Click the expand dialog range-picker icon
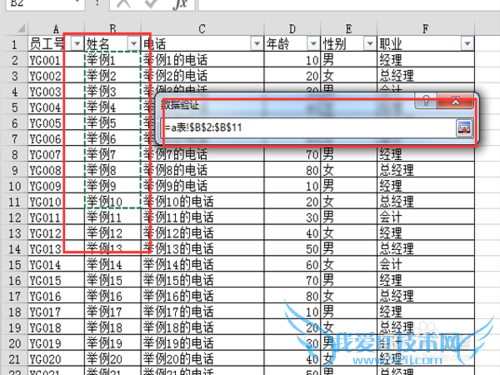Screen dimensions: 500x375 (x=464, y=128)
